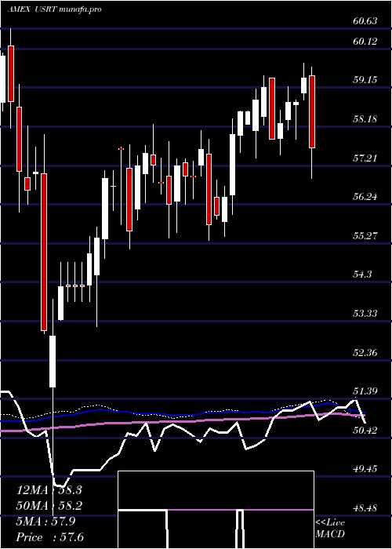Click the '5MA : 57.9' readout
Screen dimensions: 392x549
45,522
